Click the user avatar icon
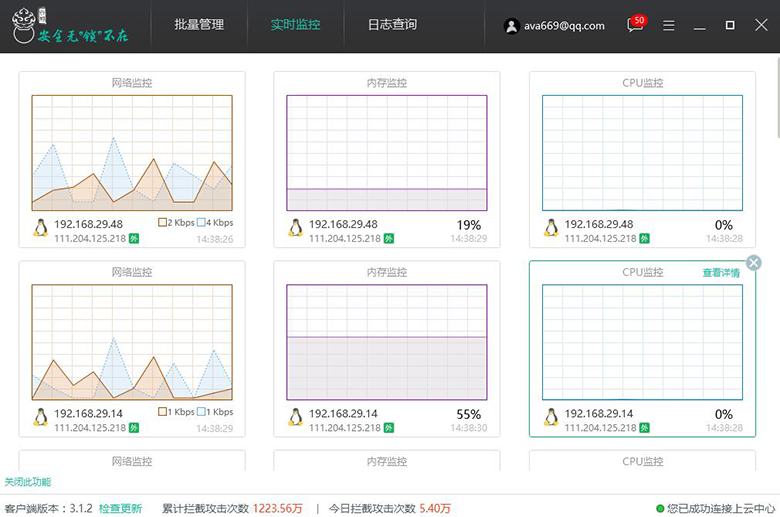780x517 pixels. (511, 26)
